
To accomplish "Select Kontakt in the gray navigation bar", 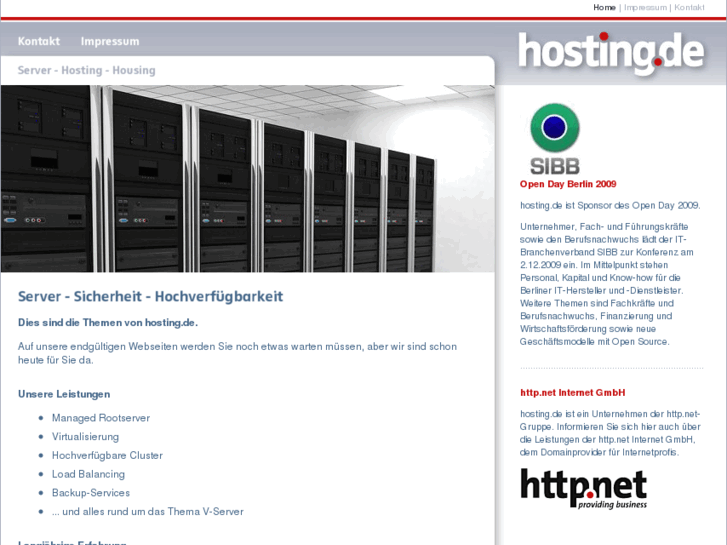I will click(x=39, y=41).
